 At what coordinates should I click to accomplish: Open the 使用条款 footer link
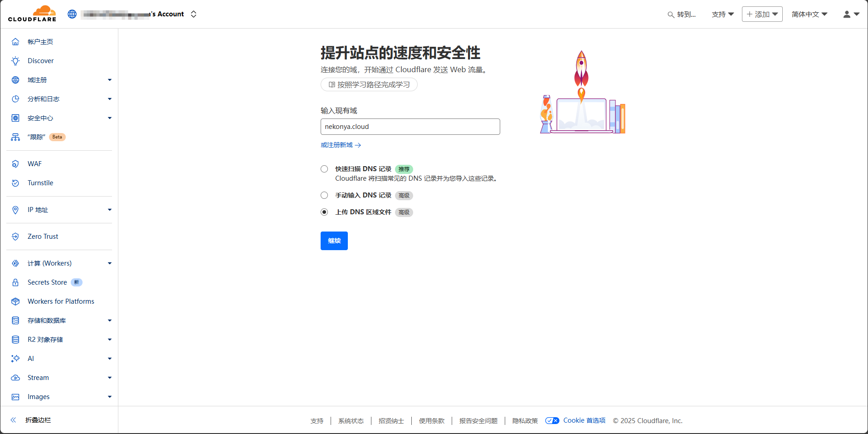pos(432,421)
